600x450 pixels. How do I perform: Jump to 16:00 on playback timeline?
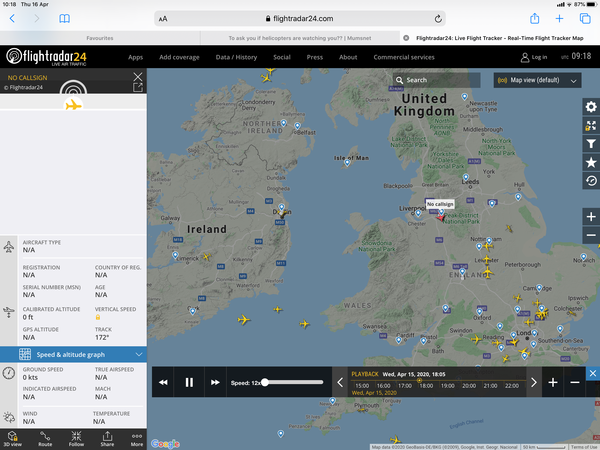pos(383,386)
